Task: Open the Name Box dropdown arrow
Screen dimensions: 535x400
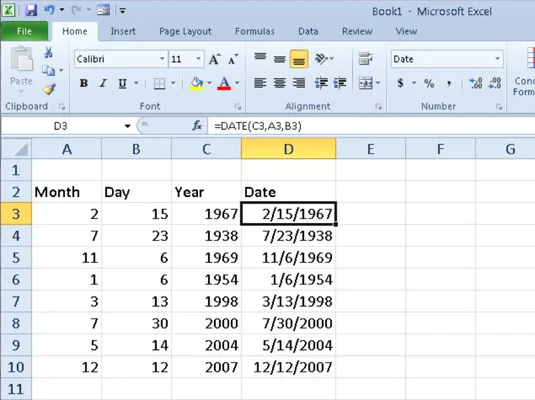Action: tap(128, 126)
